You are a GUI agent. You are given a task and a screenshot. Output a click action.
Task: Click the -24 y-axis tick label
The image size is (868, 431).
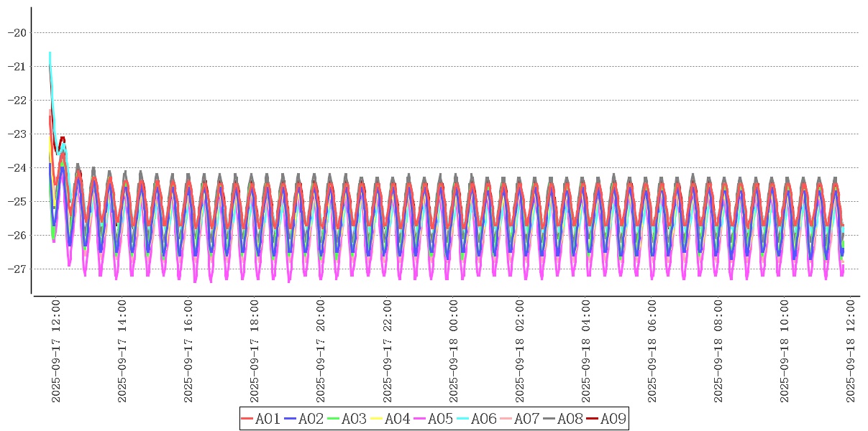[x=17, y=167]
